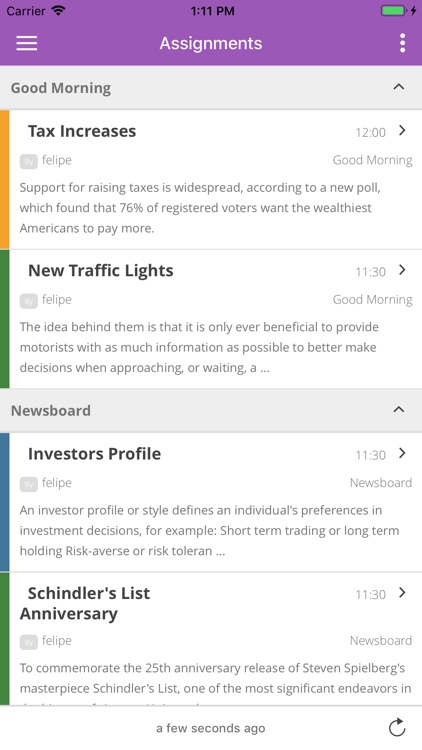Tap the 'a few seconds ago' sync status
The height and width of the screenshot is (750, 422).
click(211, 728)
